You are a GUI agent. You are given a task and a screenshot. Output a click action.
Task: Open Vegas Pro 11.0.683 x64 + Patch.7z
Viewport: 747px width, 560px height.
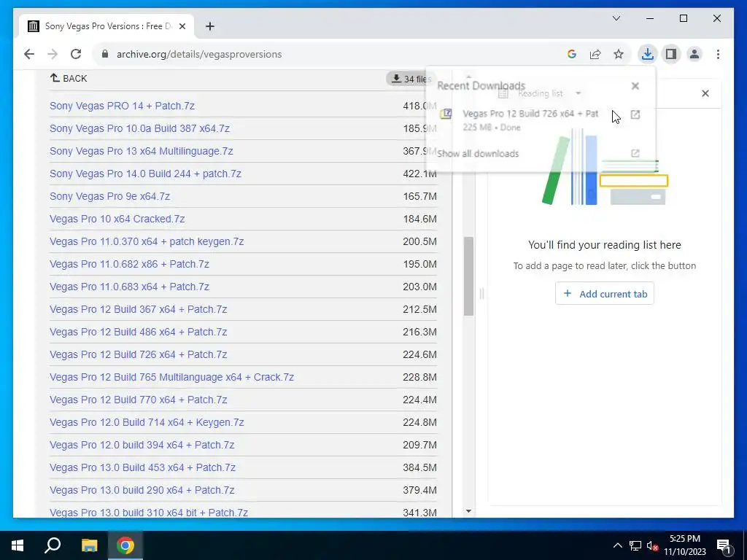[130, 287]
